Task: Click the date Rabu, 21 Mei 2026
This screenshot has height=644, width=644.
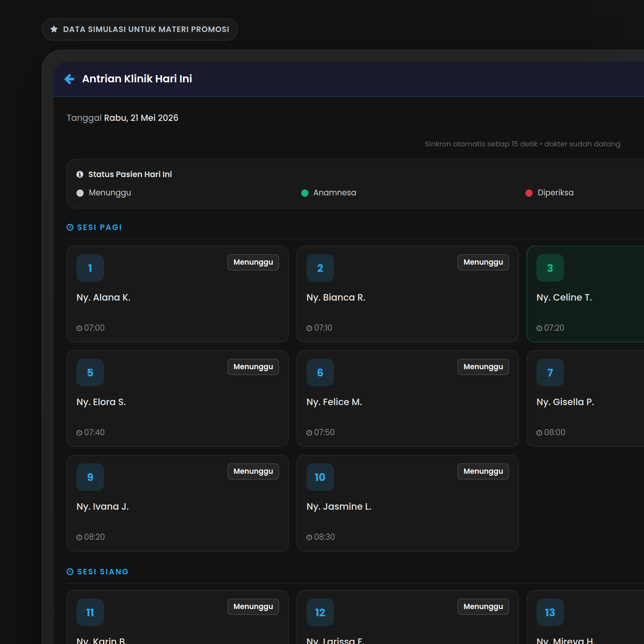Action: pos(141,118)
